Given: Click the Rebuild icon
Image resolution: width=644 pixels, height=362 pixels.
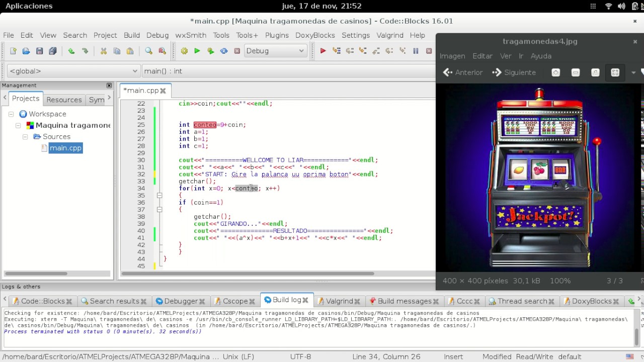Looking at the screenshot, I should pyautogui.click(x=224, y=51).
